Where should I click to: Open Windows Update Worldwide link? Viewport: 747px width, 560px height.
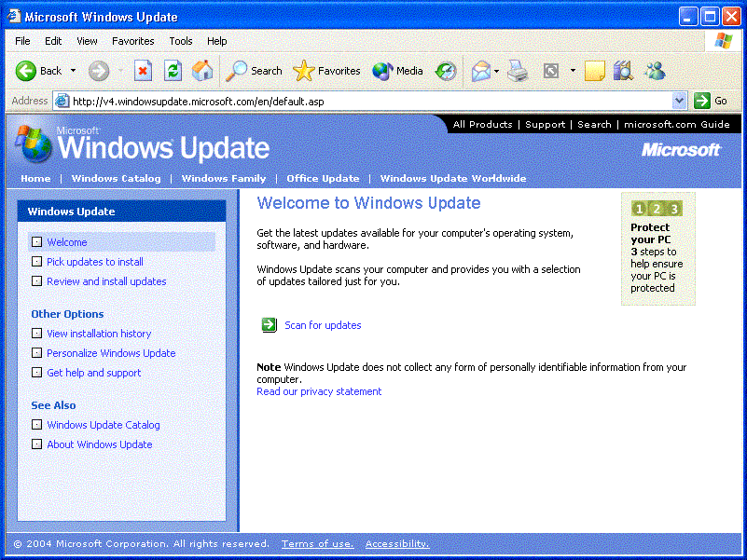tap(453, 179)
